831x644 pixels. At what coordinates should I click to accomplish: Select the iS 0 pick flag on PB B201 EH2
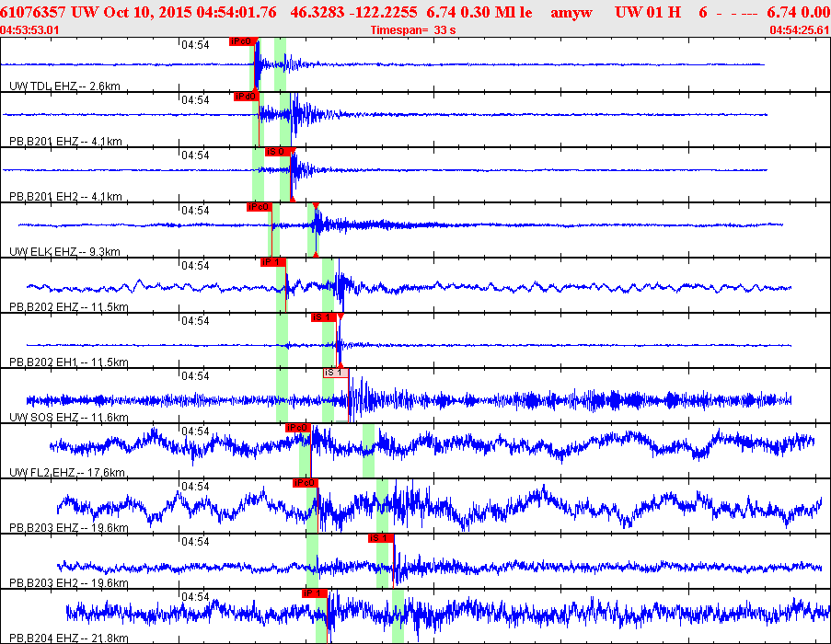278,152
